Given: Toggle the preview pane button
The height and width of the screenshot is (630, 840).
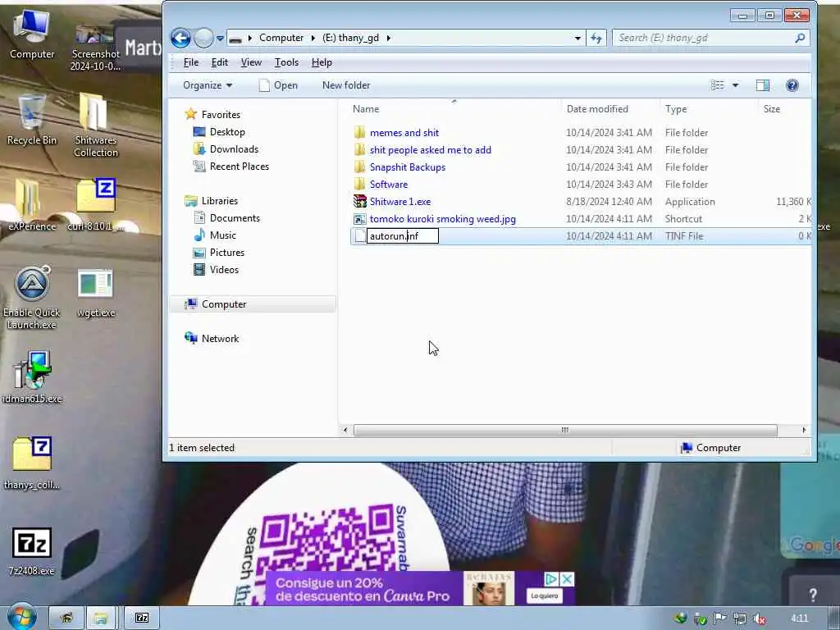Looking at the screenshot, I should pos(762,85).
